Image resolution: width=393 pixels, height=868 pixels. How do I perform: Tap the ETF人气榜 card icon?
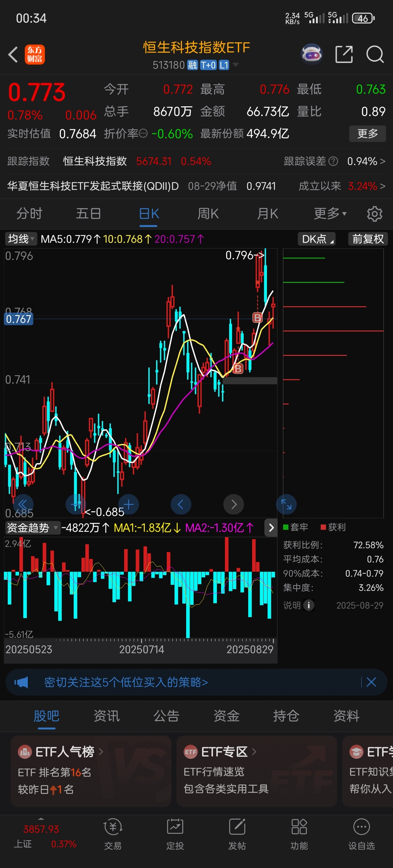(x=25, y=752)
